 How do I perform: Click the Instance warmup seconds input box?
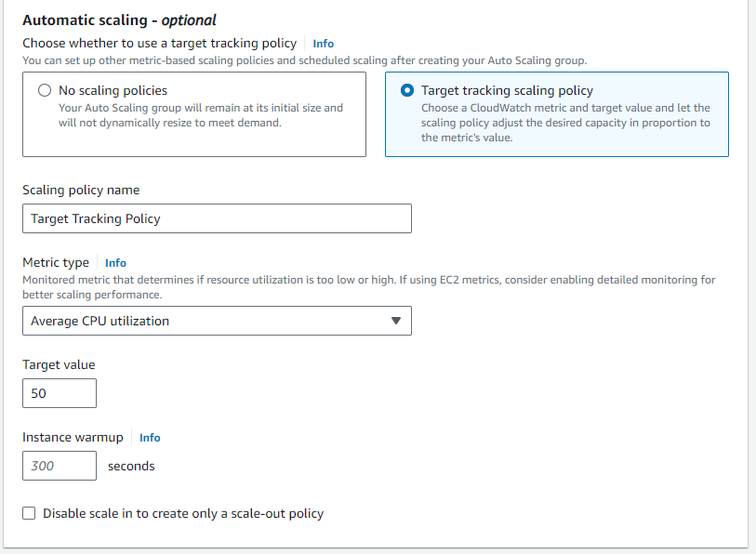(x=59, y=466)
